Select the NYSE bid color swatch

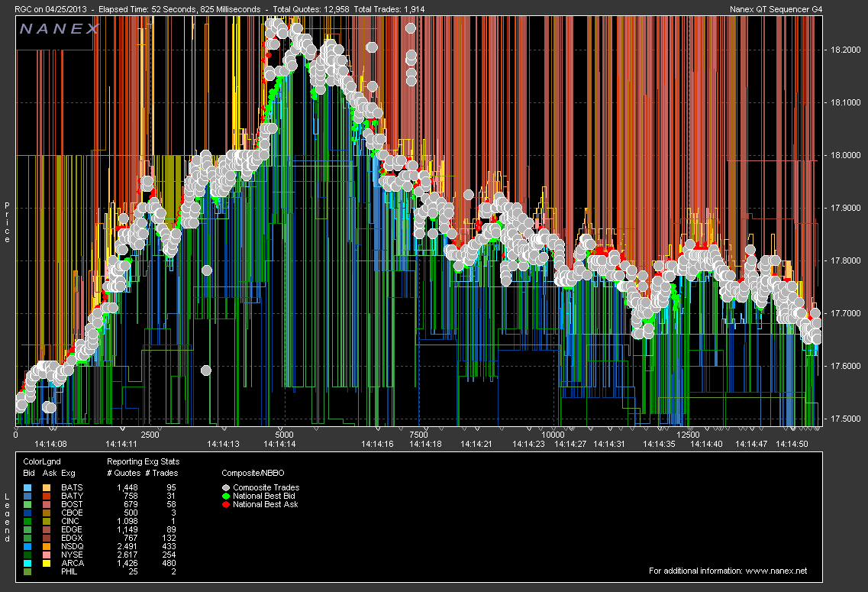click(27, 555)
